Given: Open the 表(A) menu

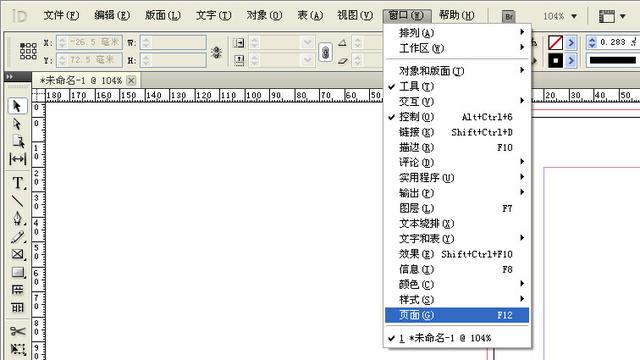Looking at the screenshot, I should click(310, 16).
